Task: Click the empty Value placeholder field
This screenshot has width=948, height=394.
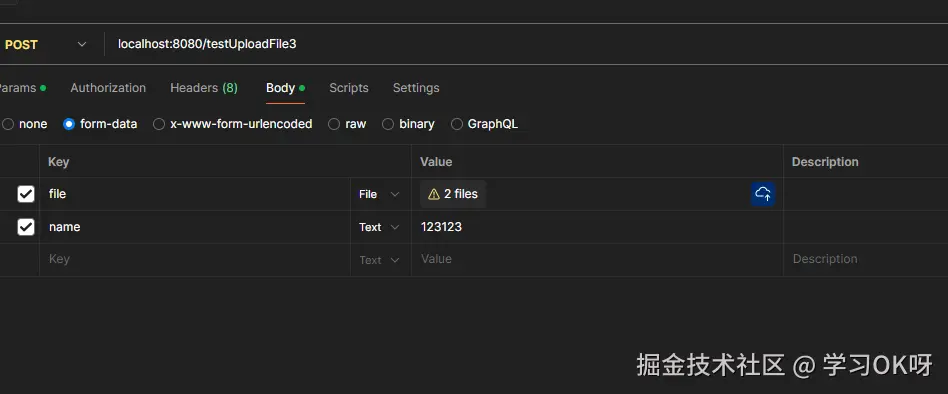Action: (597, 260)
